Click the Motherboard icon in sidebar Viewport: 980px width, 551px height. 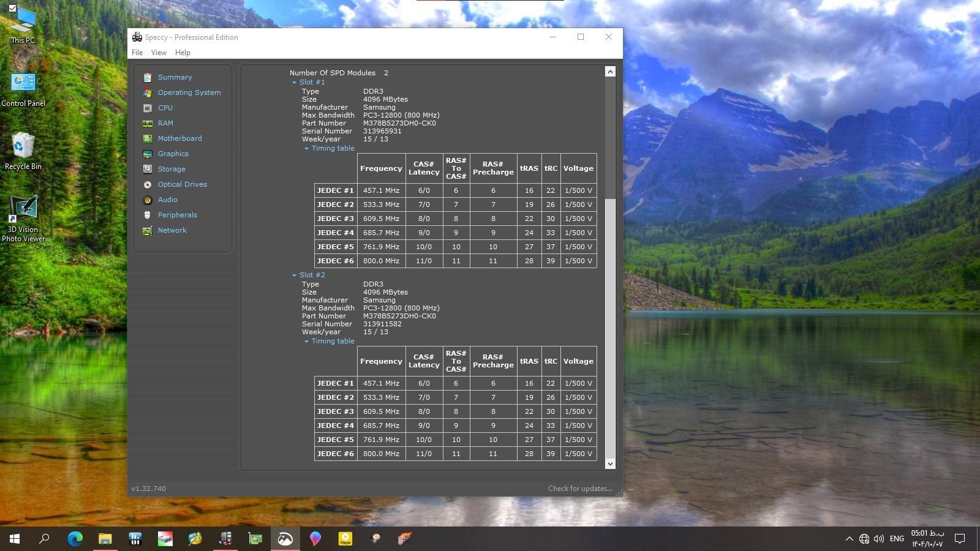(148, 138)
